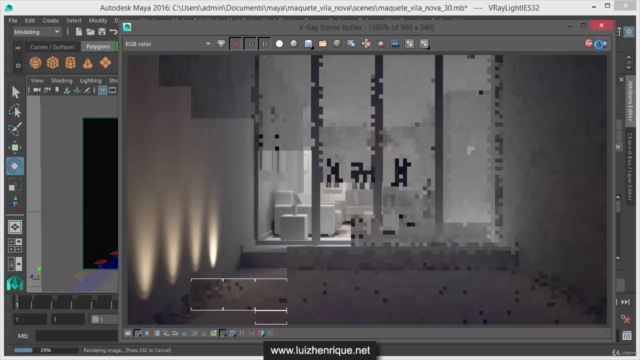
Task: Activate the Rotate tool
Action: pyautogui.click(x=15, y=166)
